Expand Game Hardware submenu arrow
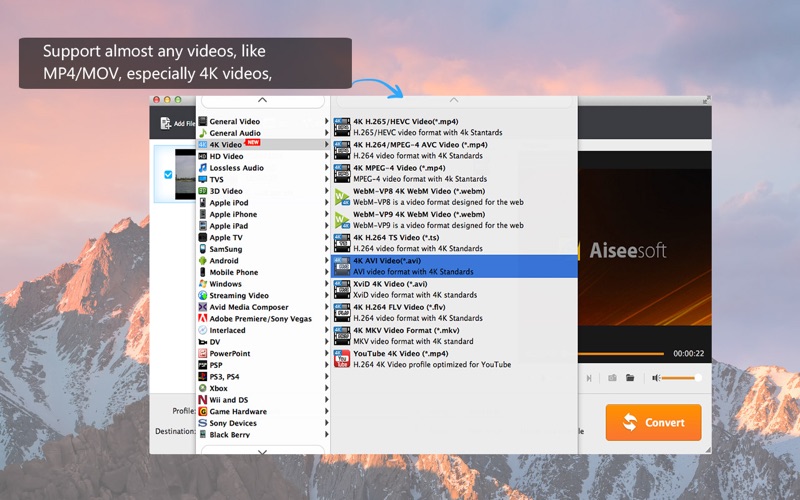Viewport: 800px width, 500px height. click(327, 411)
